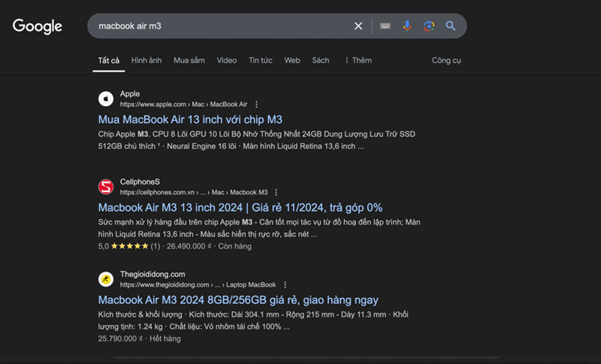The image size is (601, 364).
Task: Click into the macbook air m3 search field
Action: pyautogui.click(x=218, y=26)
